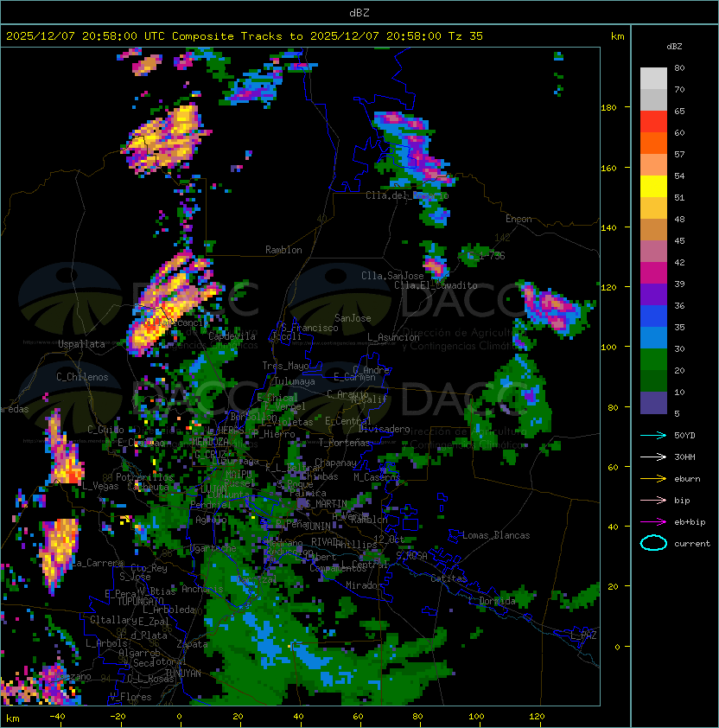Click the C_Chilenos place label
The image size is (719, 728).
pos(82,377)
